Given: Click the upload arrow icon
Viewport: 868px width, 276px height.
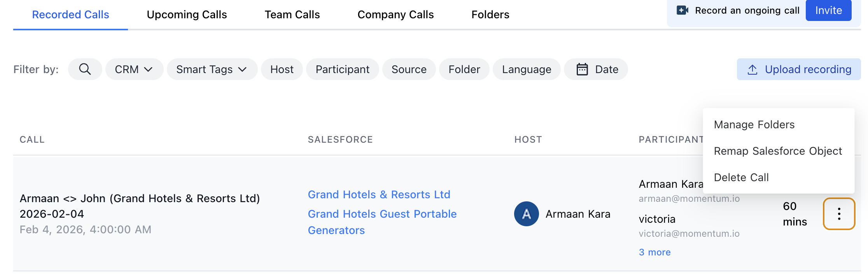Looking at the screenshot, I should [x=752, y=70].
